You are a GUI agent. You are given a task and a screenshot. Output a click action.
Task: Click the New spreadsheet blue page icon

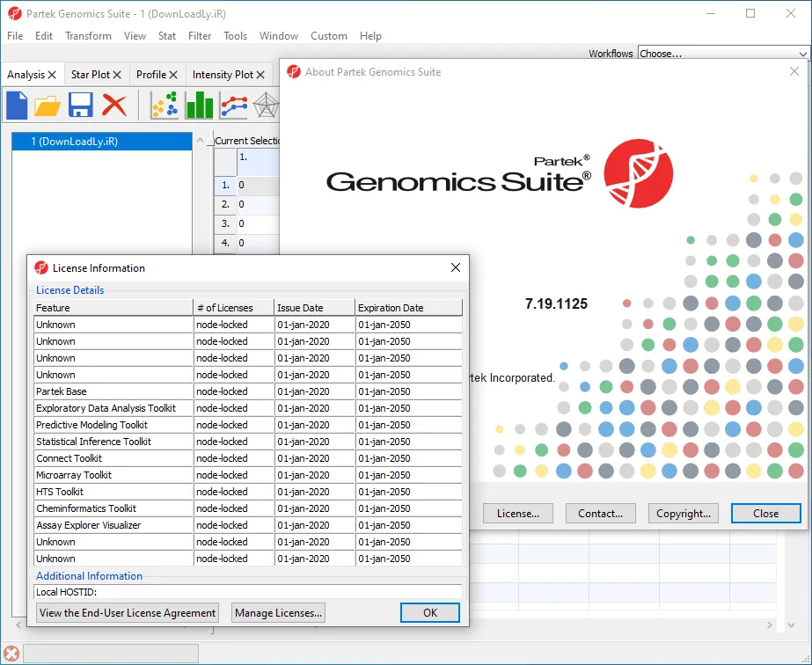tap(17, 106)
